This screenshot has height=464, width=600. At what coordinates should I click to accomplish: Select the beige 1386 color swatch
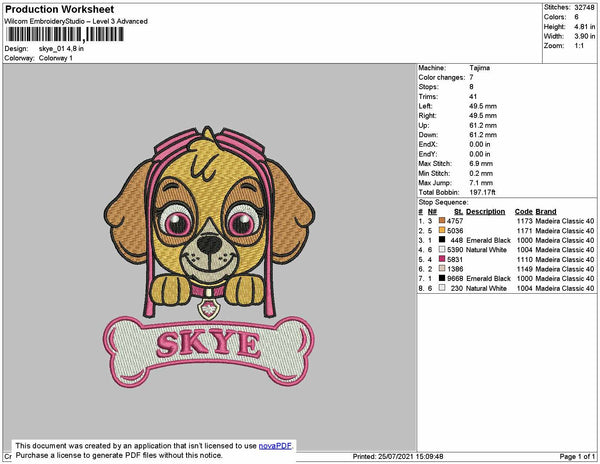(442, 269)
